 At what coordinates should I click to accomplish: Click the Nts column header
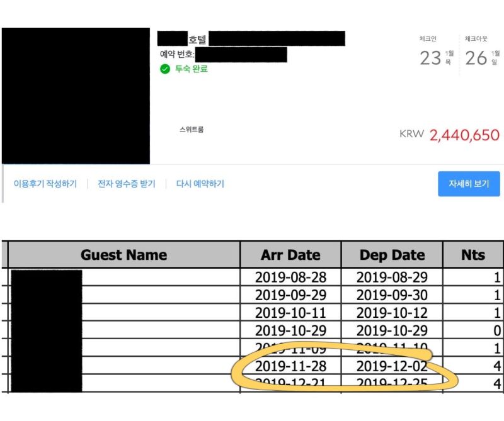point(473,255)
